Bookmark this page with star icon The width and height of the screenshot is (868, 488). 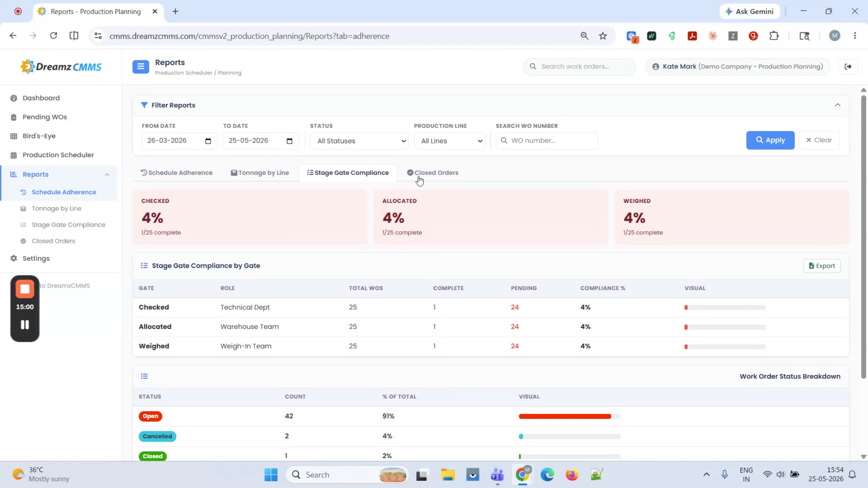click(x=603, y=36)
